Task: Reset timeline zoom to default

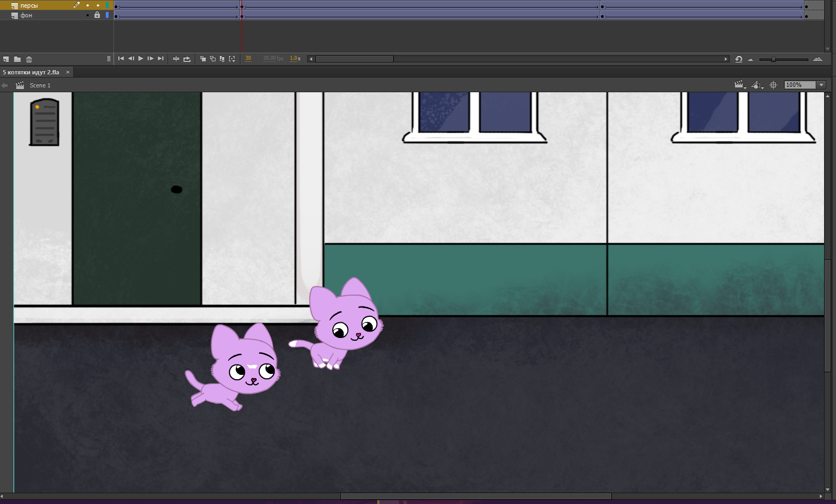Action: pos(738,59)
